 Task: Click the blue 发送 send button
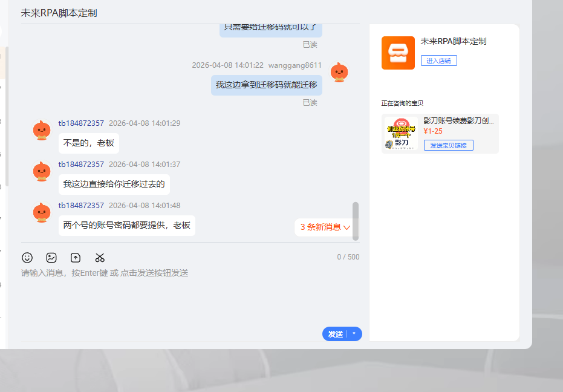[337, 334]
